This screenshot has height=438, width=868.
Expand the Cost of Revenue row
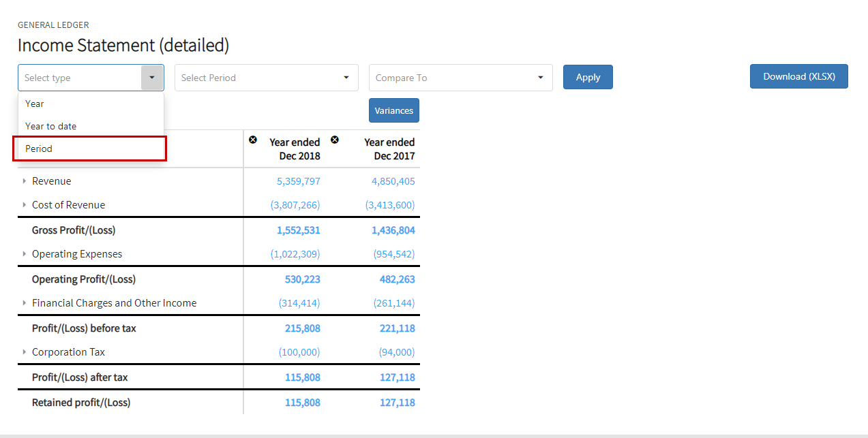25,205
